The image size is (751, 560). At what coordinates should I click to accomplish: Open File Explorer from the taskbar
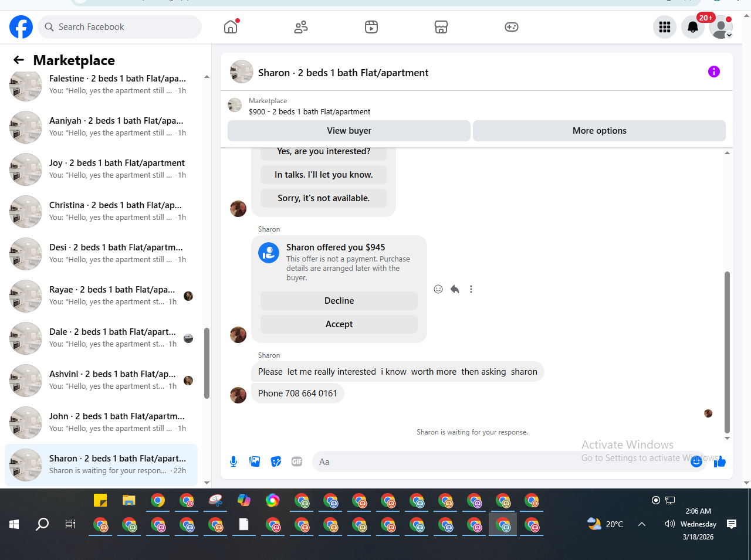[x=129, y=500]
